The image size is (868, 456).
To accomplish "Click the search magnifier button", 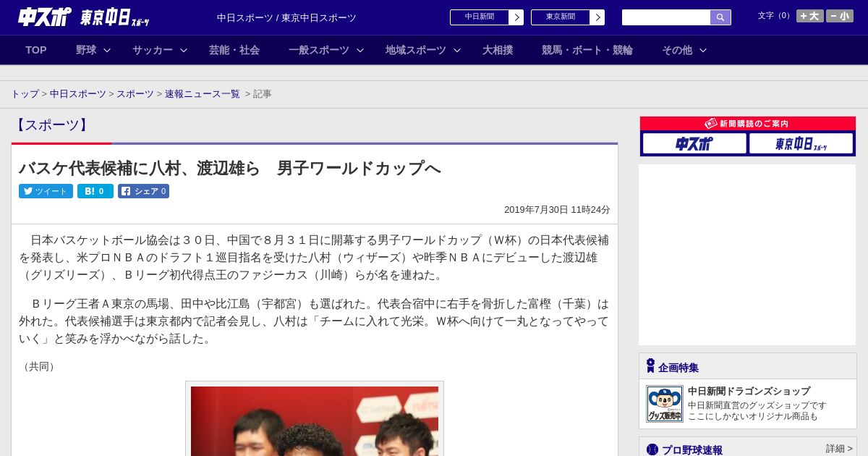I will 720,17.
